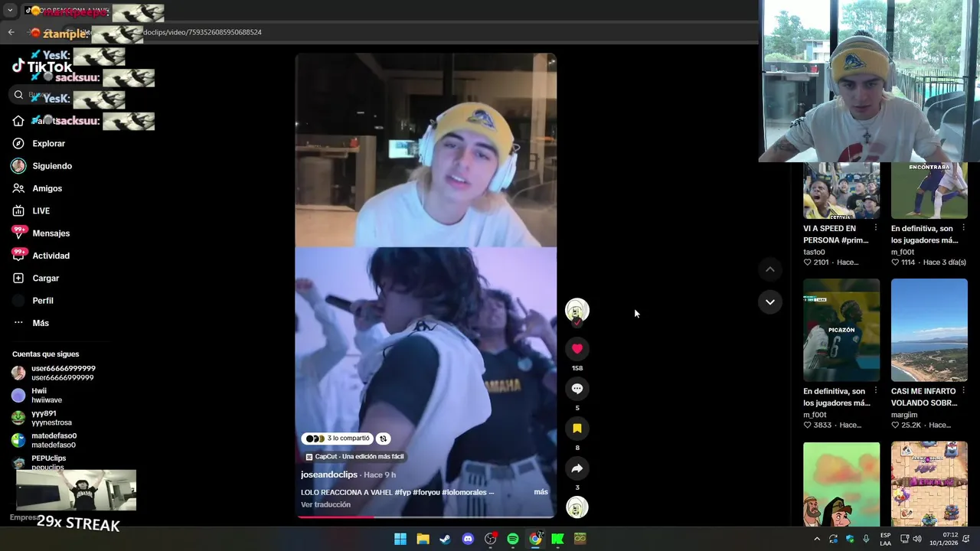Click ESP LAA language indicator
Image resolution: width=980 pixels, height=551 pixels.
point(885,539)
